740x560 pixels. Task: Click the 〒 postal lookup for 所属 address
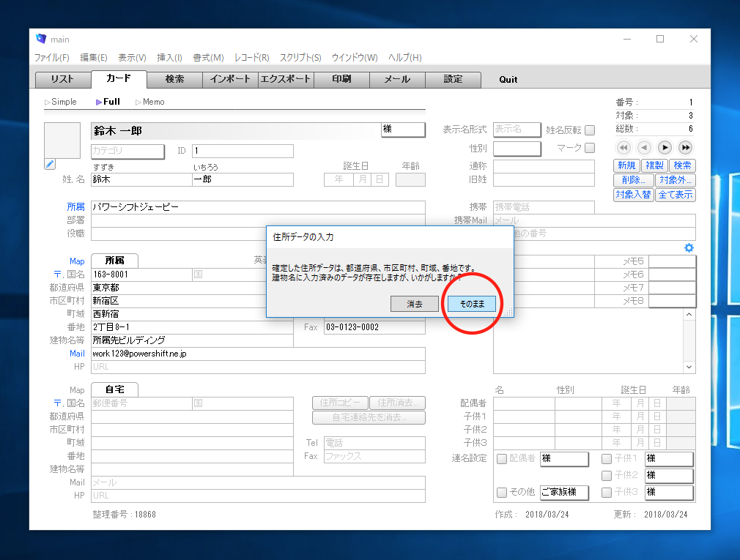(x=57, y=275)
